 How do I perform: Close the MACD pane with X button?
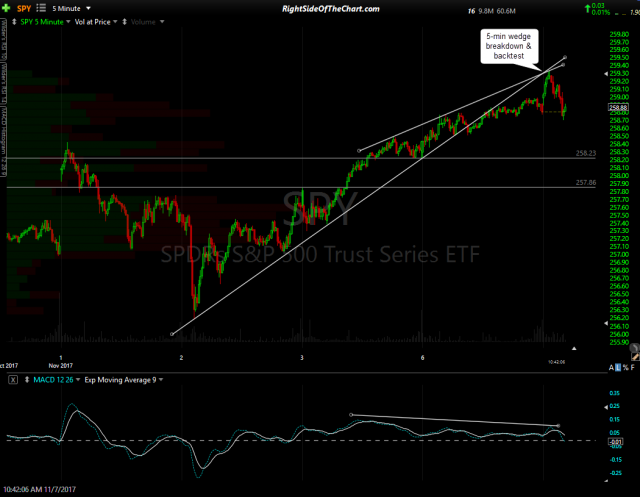coord(13,380)
